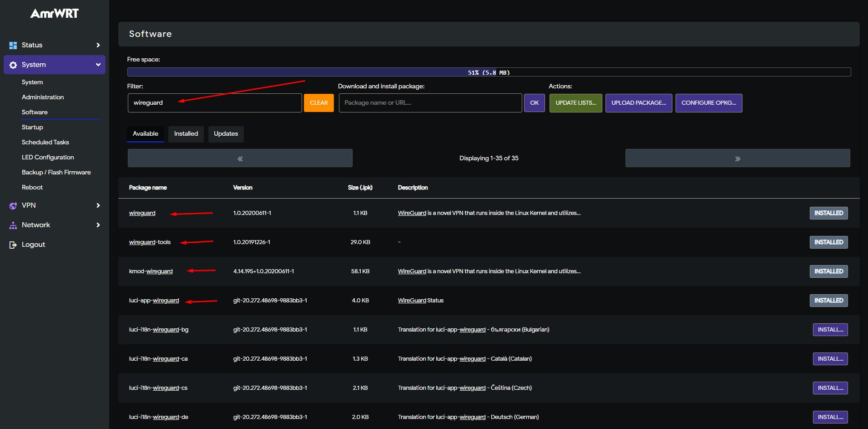Click INSTALLED button for luci-app-wireguard row
The width and height of the screenshot is (868, 429).
click(828, 301)
